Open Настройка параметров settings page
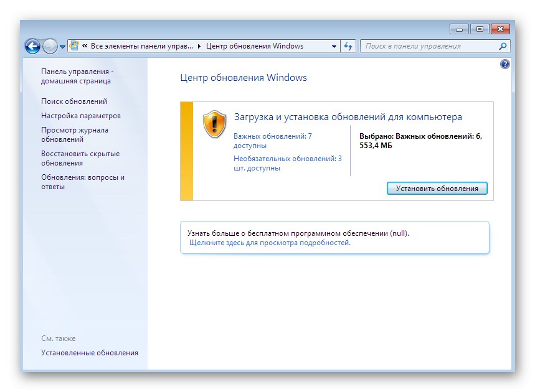 point(78,115)
